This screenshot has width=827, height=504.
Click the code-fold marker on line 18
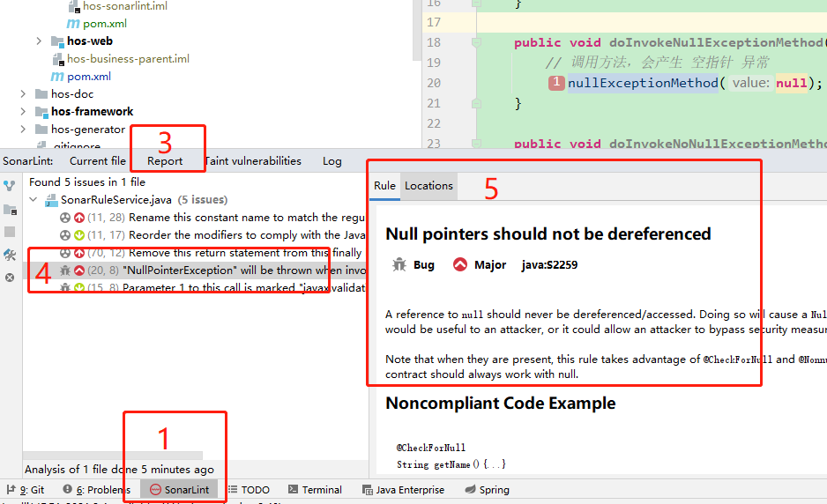pos(476,42)
